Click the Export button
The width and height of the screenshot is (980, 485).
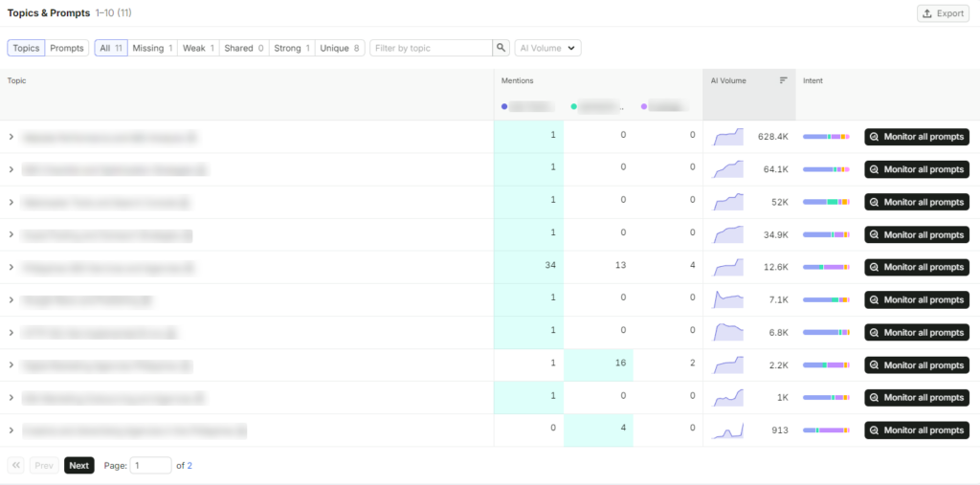coord(943,13)
